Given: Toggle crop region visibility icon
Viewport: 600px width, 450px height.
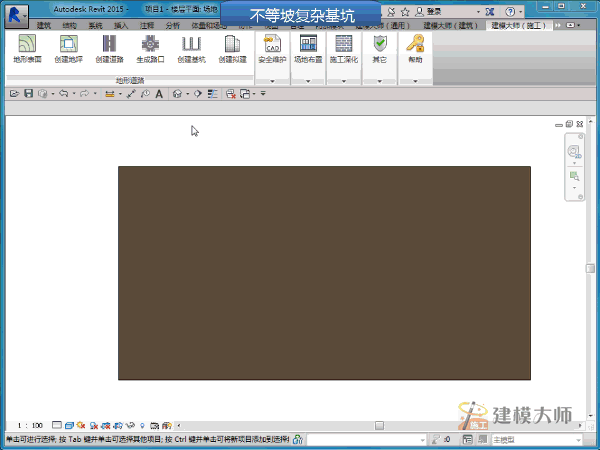Looking at the screenshot, I should [118, 425].
